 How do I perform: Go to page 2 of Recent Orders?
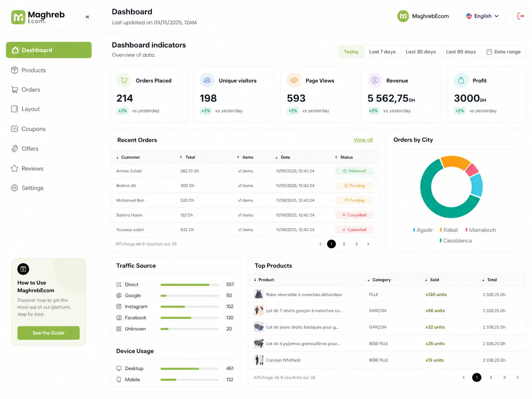(344, 244)
